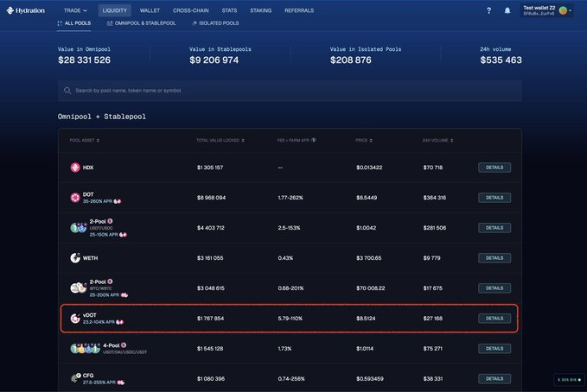
Task: Click the Isolated Pools value $208 876
Action: coord(351,60)
